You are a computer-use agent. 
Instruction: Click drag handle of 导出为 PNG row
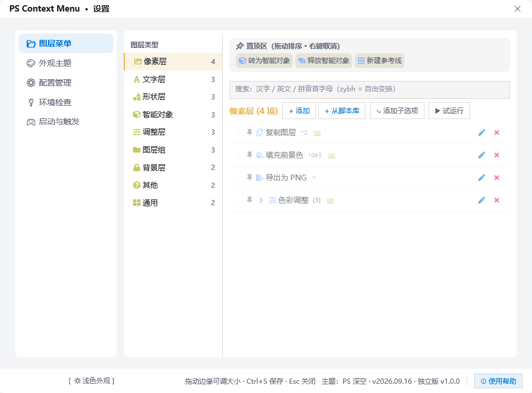(238, 177)
